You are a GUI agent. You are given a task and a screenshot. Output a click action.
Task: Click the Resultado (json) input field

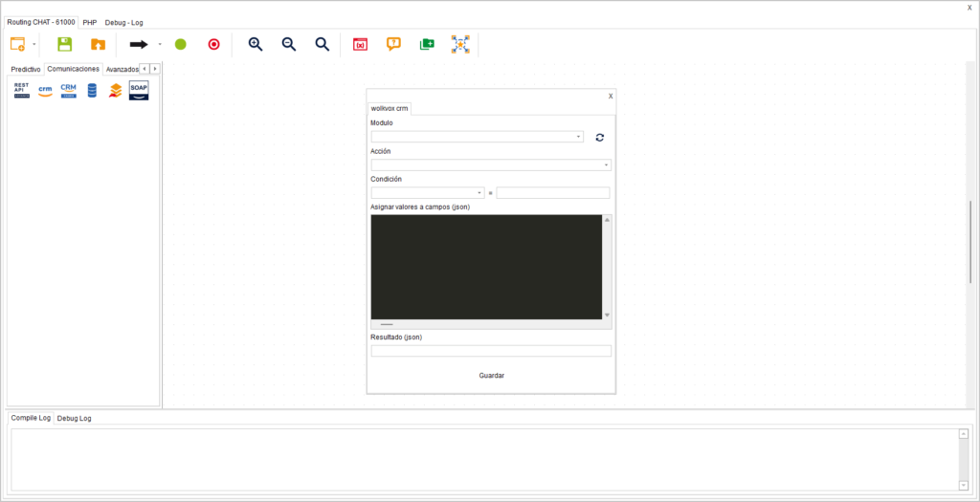(491, 351)
